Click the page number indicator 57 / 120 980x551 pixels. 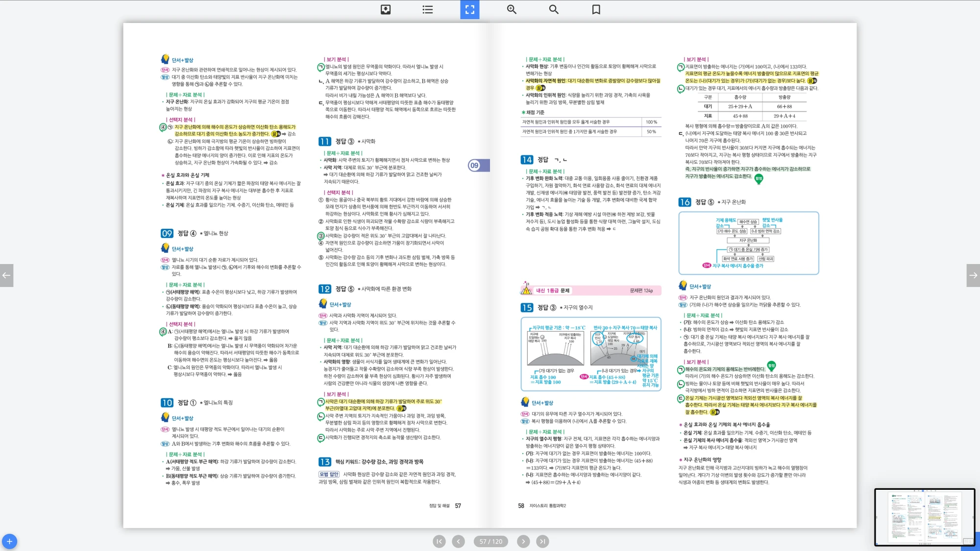click(x=490, y=541)
